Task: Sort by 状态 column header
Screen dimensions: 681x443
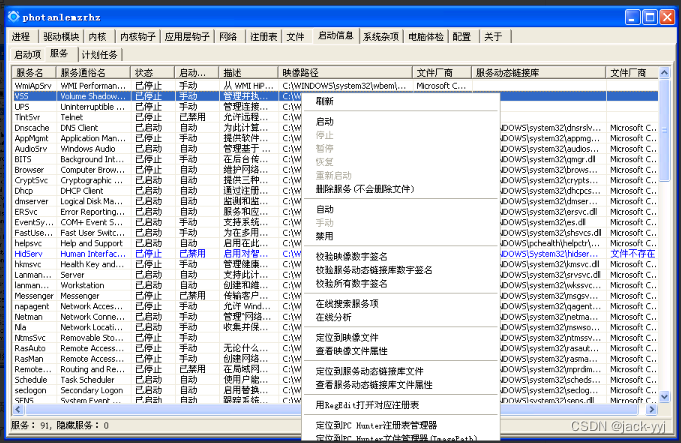Action: click(152, 73)
